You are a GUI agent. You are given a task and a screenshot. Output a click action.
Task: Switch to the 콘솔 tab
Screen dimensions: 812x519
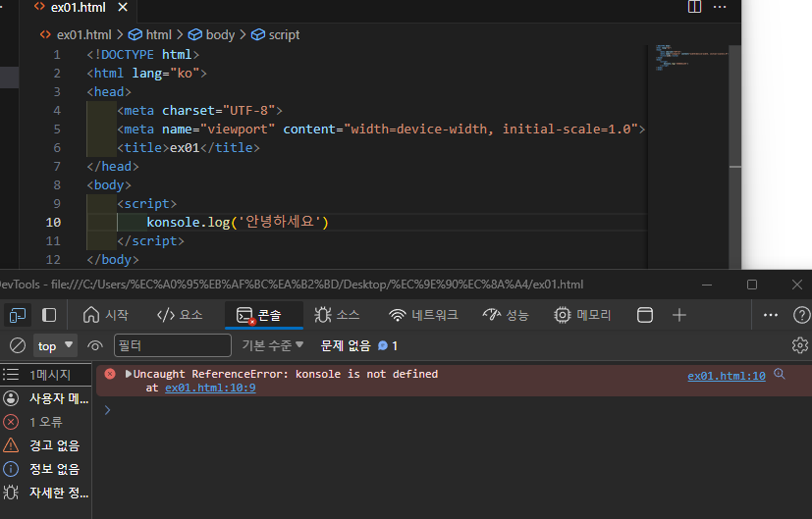(x=263, y=315)
